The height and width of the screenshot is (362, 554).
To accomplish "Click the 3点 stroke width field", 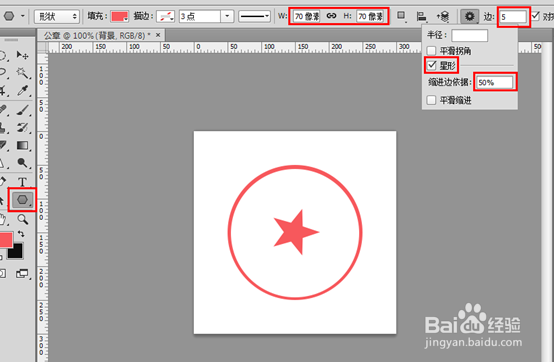I will 200,16.
